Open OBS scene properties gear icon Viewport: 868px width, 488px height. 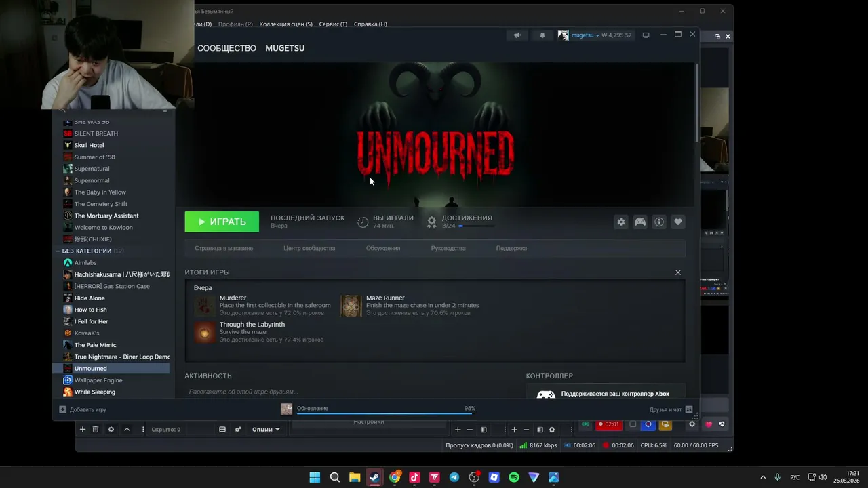pyautogui.click(x=111, y=429)
